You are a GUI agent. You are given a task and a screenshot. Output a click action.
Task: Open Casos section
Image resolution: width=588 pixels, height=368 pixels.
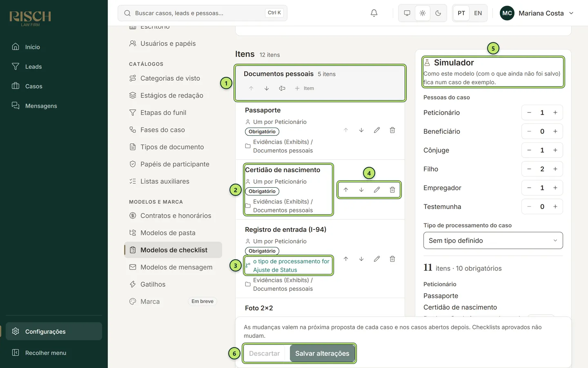point(54,86)
